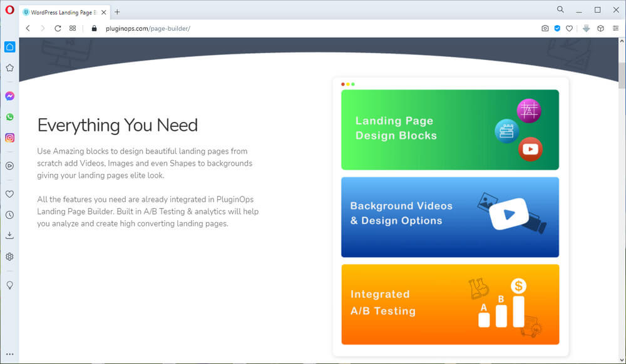The width and height of the screenshot is (626, 364).
Task: Click the paragraph starting 'Use Amazing blocks'
Action: point(145,163)
